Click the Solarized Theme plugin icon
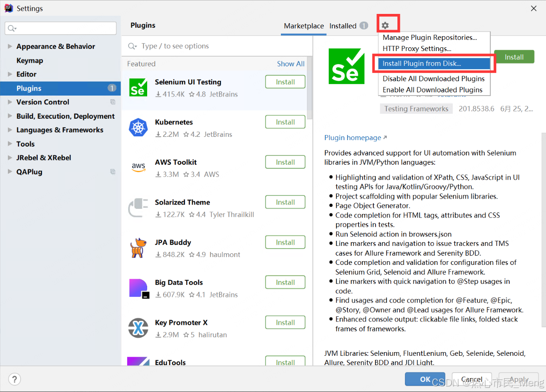Viewport: 546px width, 392px height. click(138, 207)
